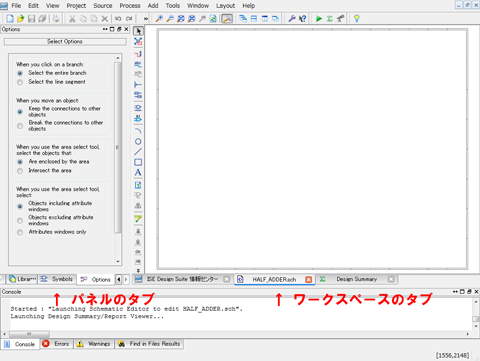
Task: Click the Options panel vertical scrollbar thumb
Action: pyautogui.click(x=117, y=147)
